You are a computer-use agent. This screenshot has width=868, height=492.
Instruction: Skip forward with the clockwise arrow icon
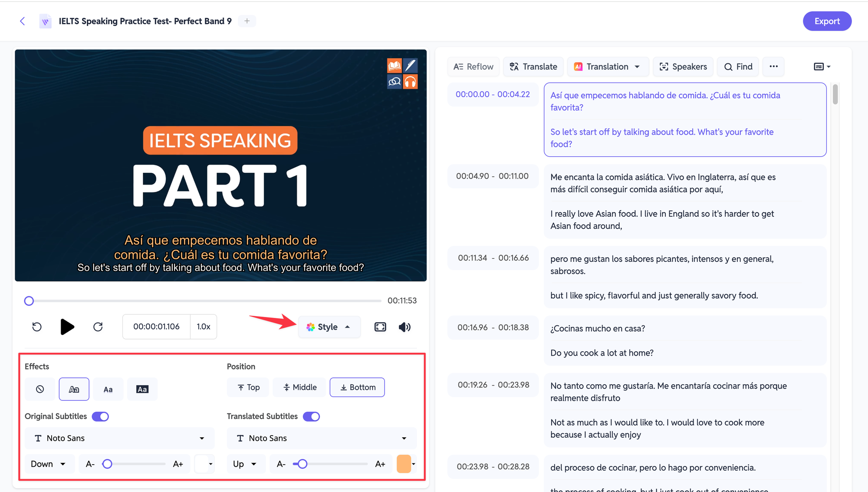click(98, 327)
